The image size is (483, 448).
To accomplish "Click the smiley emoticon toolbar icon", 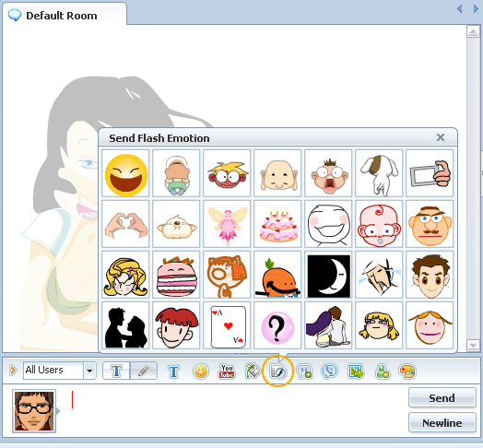I will (201, 371).
